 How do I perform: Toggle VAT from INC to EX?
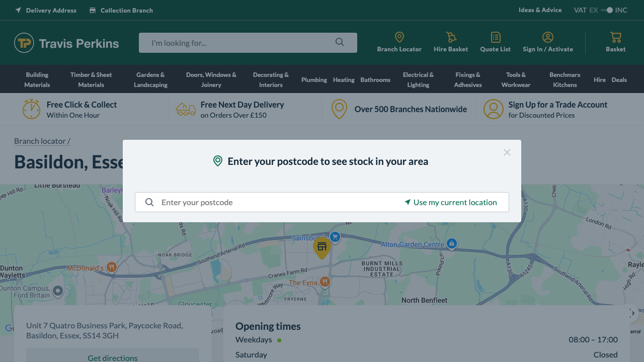coord(607,10)
